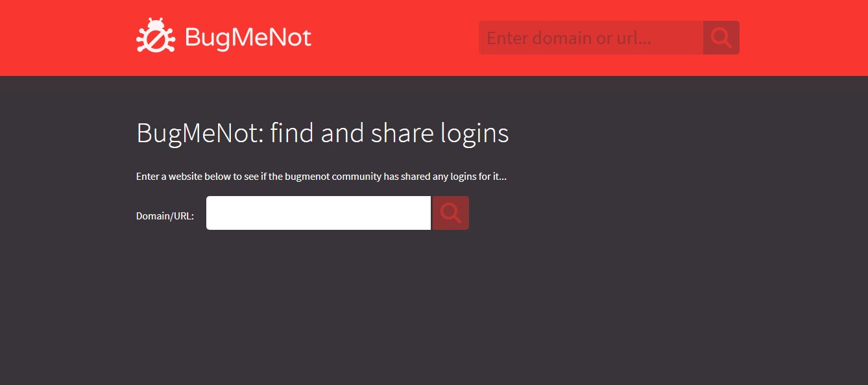Viewport: 868px width, 385px height.
Task: Open homepage via BugMeNot logo text
Action: point(248,38)
